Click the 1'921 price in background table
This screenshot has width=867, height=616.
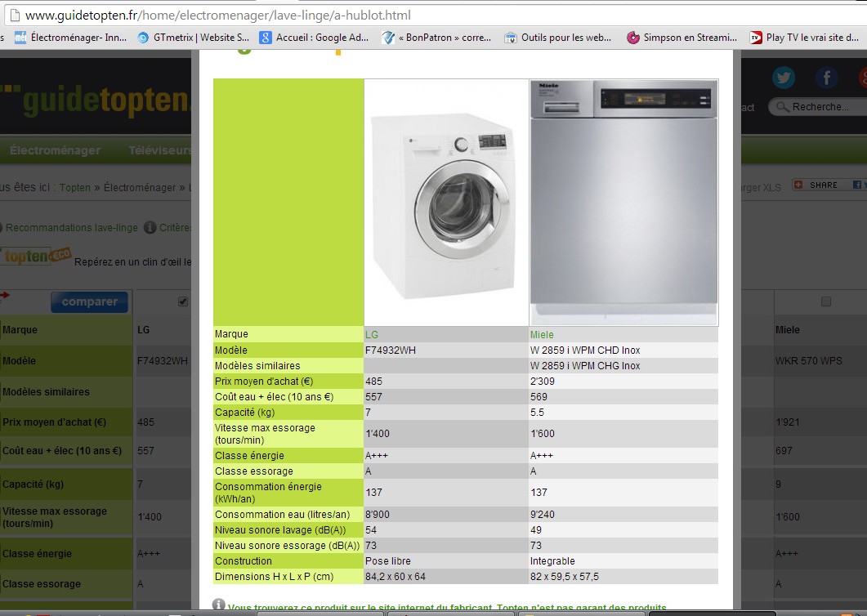coord(788,422)
